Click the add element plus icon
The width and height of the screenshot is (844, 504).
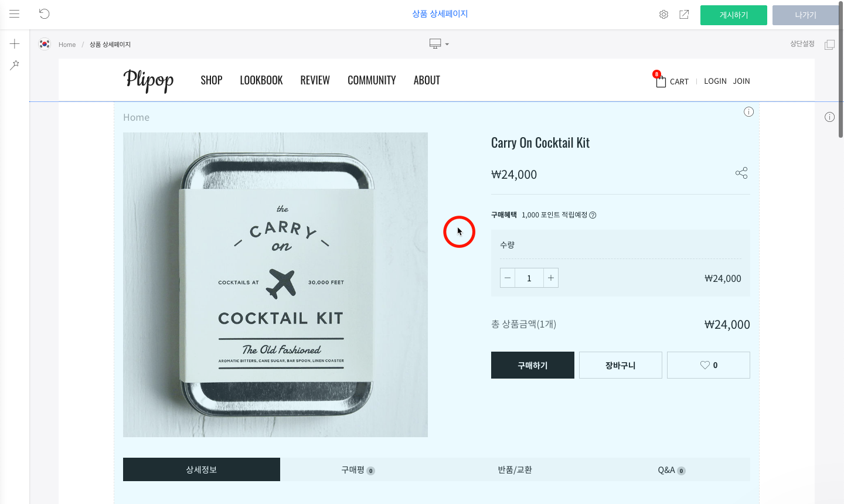click(15, 44)
